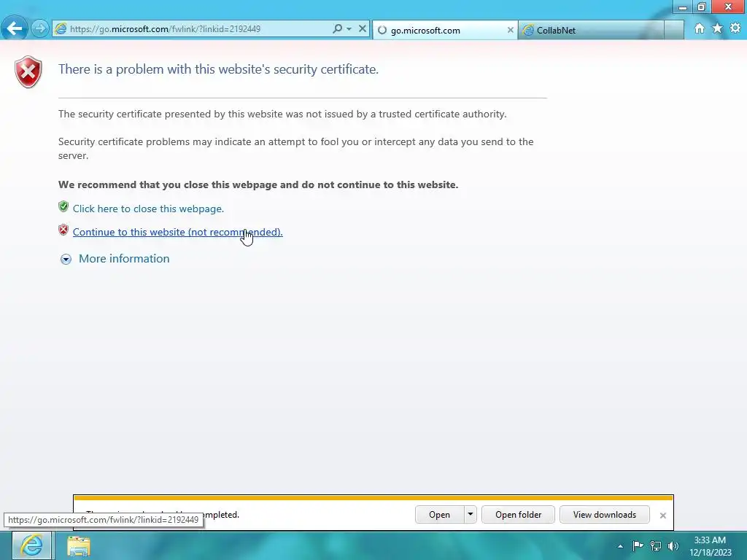Click the green shield icon beside close link
The height and width of the screenshot is (560, 747).
pyautogui.click(x=63, y=206)
